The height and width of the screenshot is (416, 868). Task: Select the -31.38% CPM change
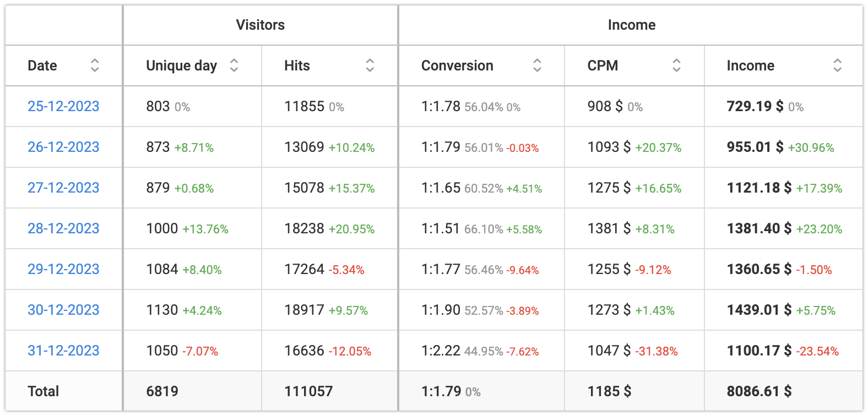[x=657, y=351]
